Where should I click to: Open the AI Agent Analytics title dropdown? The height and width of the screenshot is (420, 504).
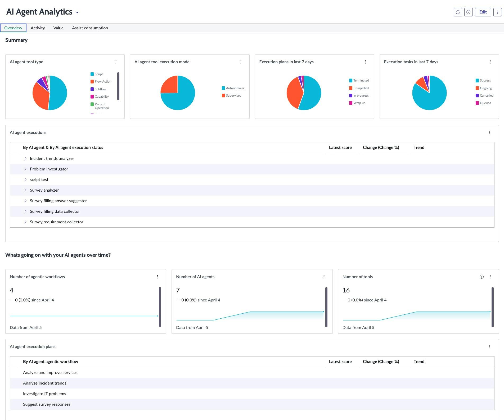(x=77, y=12)
